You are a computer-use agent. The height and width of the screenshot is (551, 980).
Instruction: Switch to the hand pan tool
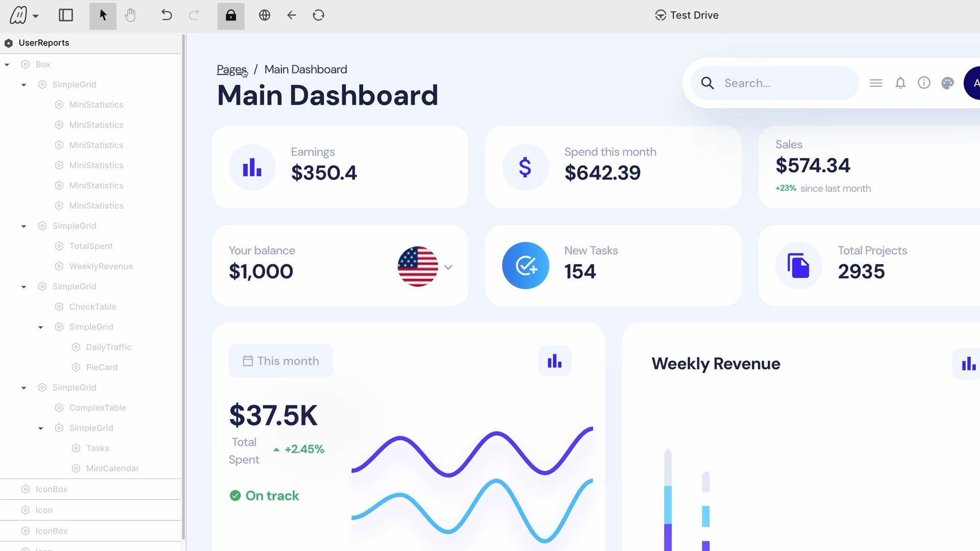pyautogui.click(x=130, y=15)
